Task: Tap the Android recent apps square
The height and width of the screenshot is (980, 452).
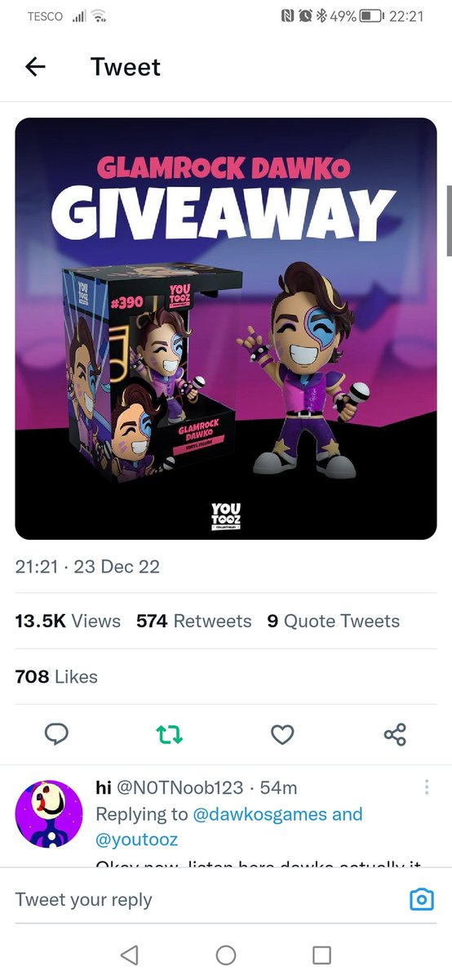Action: point(322,955)
